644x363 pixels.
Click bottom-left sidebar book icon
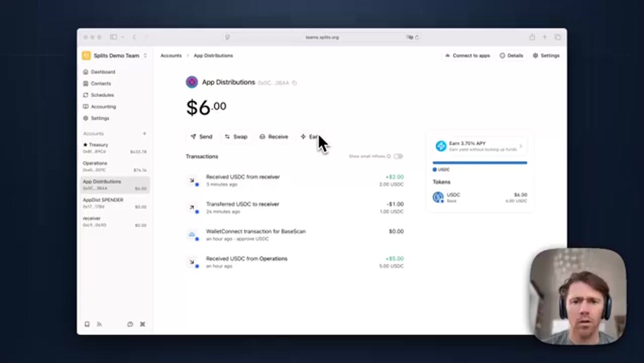tap(87, 324)
